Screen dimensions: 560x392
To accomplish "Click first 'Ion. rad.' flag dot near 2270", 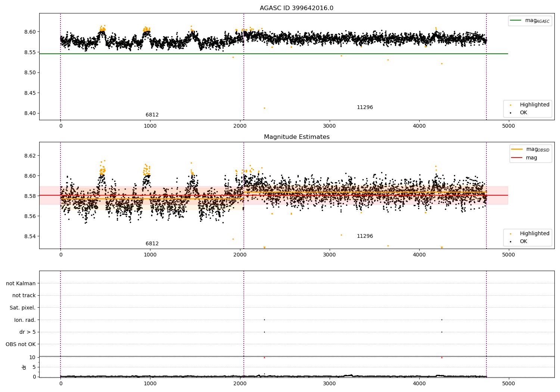I will coord(264,320).
